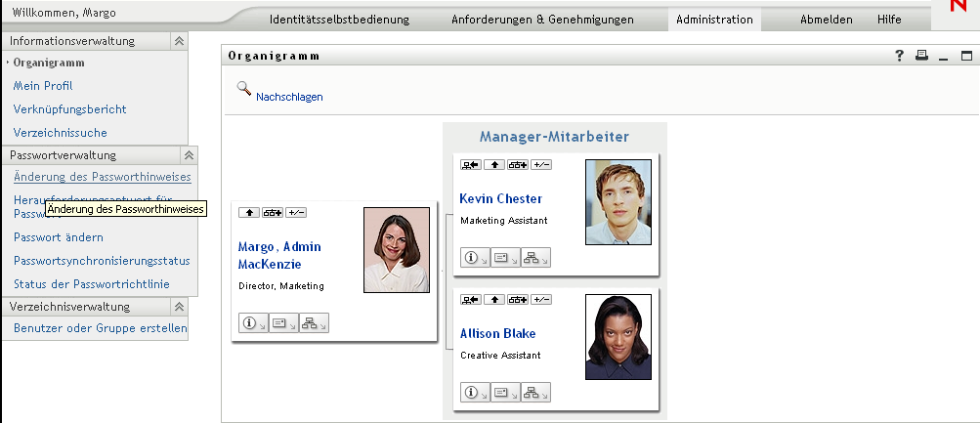This screenshot has height=423, width=980.
Task: Click the make-root icon on Kevin Chester's card
Action: [471, 165]
